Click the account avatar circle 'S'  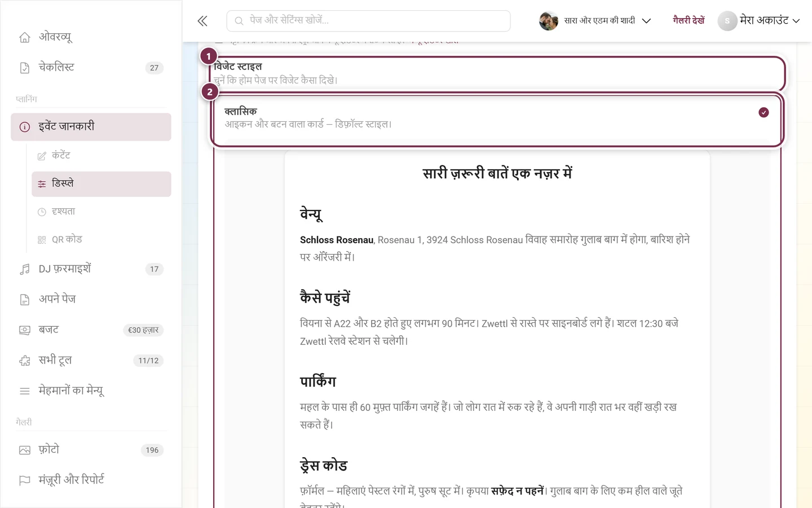point(727,21)
